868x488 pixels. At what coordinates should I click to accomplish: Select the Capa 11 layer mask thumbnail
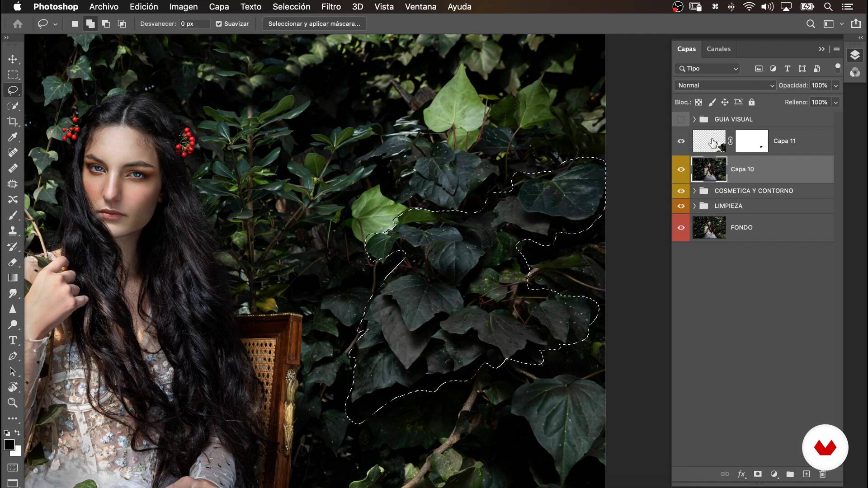751,141
